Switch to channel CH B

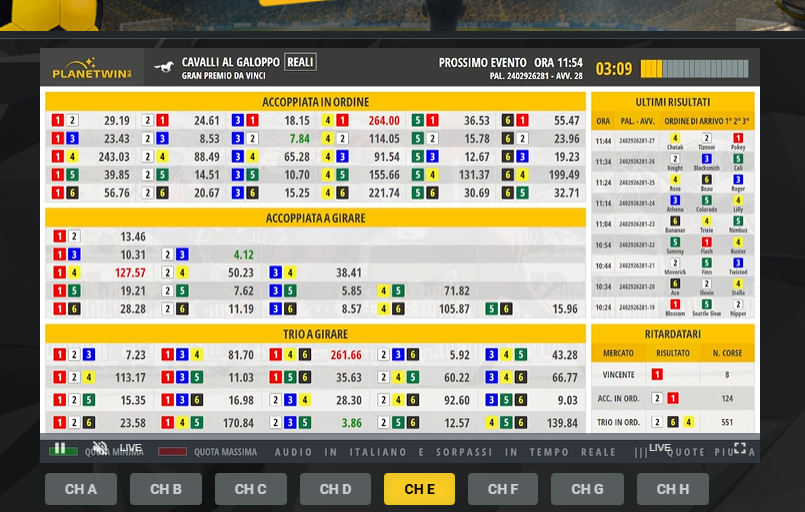tap(166, 489)
